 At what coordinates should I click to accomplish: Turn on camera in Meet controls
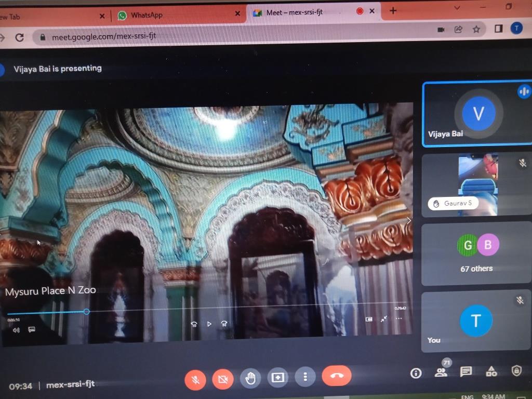[223, 379]
